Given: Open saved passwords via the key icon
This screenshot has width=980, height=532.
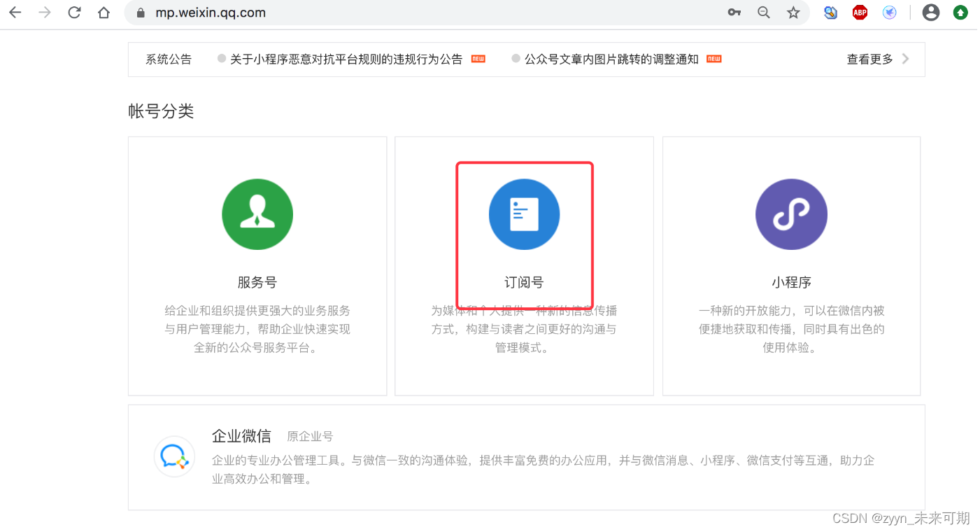Looking at the screenshot, I should pyautogui.click(x=734, y=13).
